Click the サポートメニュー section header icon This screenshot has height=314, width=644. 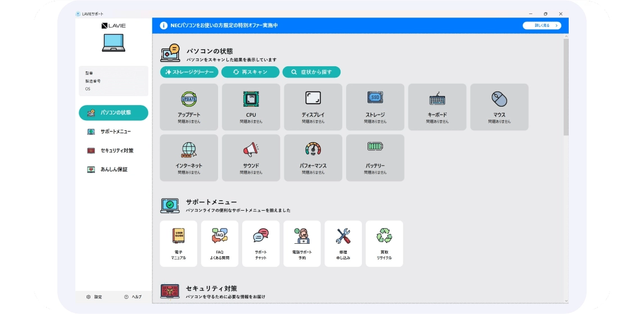point(170,206)
